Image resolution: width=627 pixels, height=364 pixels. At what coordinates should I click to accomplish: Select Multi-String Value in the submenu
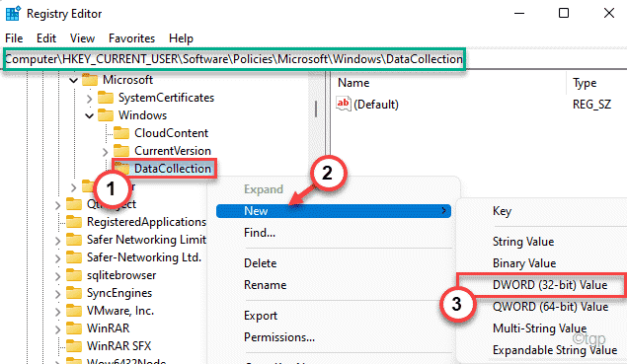pos(541,328)
